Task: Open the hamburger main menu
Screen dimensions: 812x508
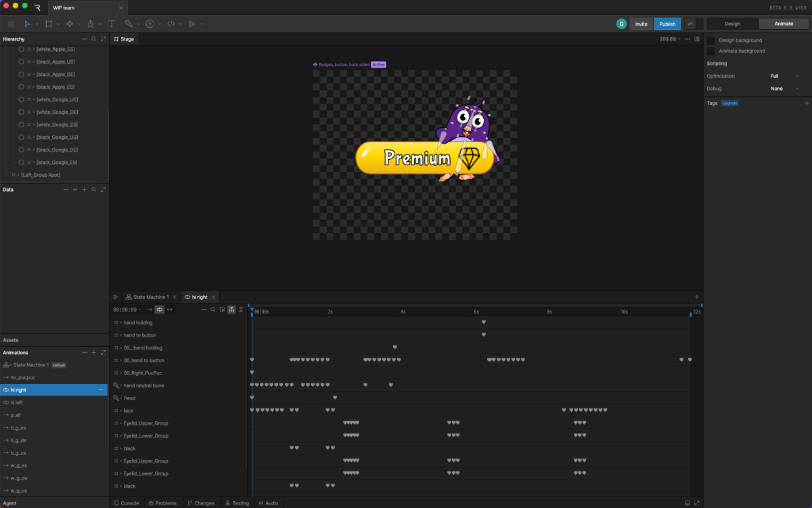Action: click(x=11, y=24)
